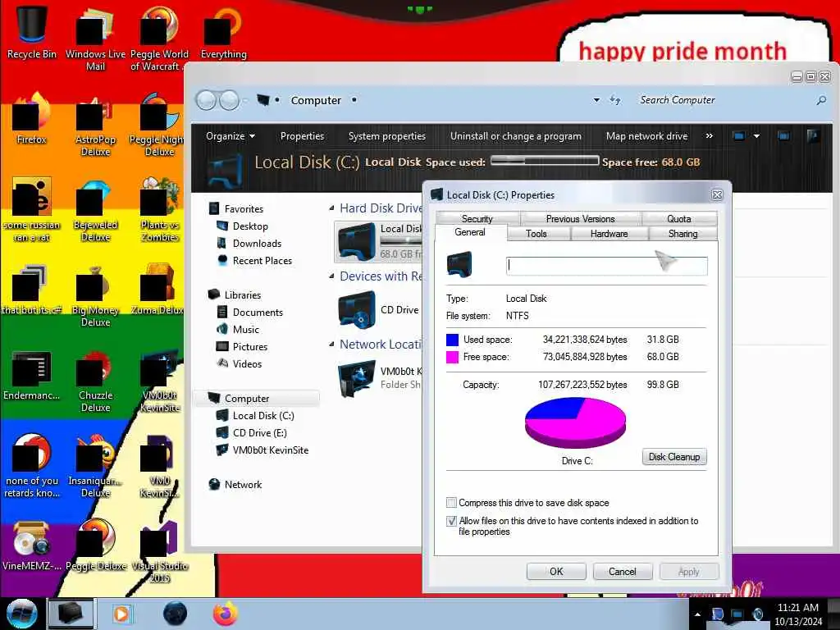Click the blue Used space color swatch

452,340
